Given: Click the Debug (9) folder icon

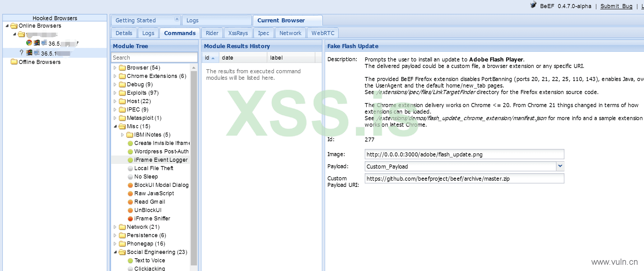Looking at the screenshot, I should pos(122,84).
